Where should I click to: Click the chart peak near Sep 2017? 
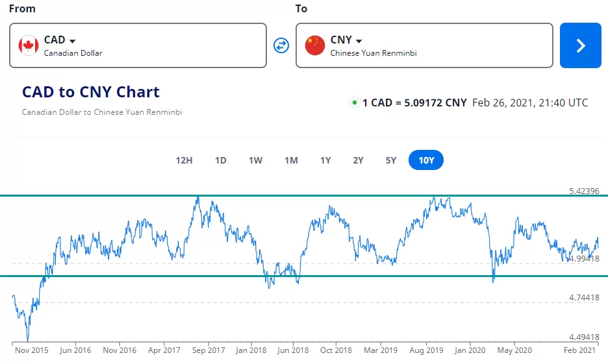[x=198, y=198]
